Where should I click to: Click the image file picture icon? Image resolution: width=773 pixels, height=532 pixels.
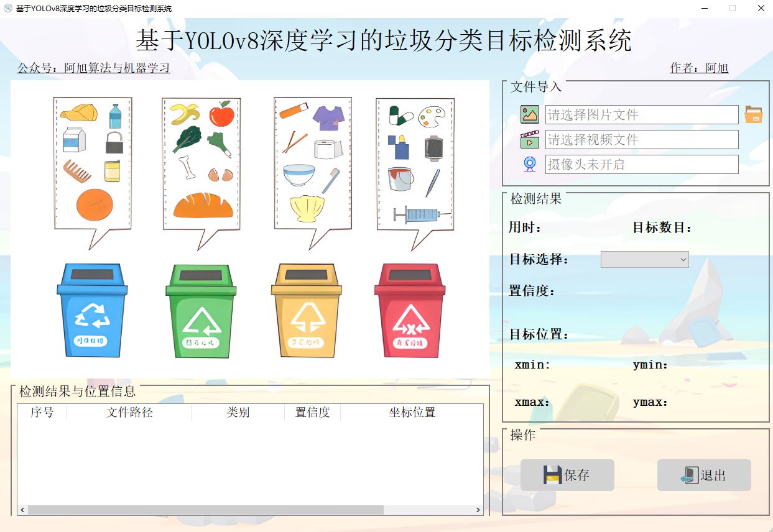(x=530, y=114)
